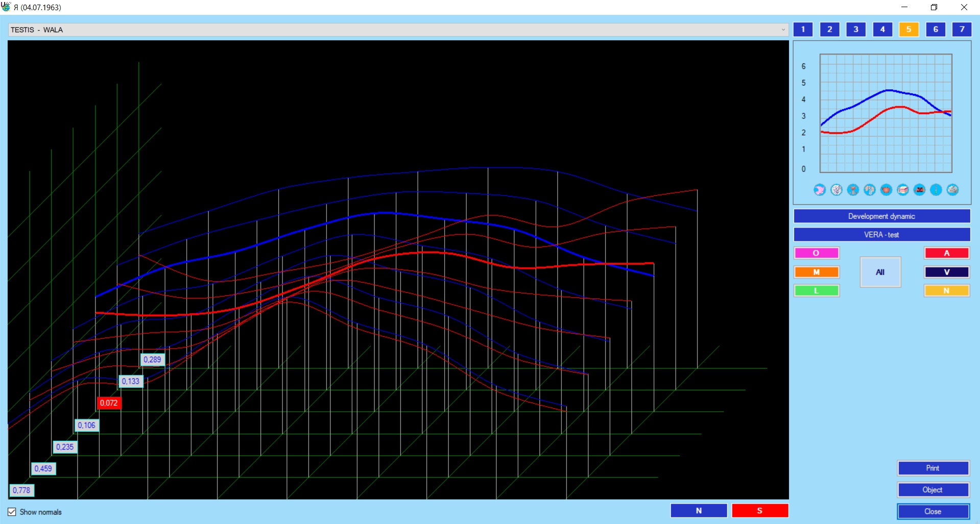Toggle the red S curve button
The image size is (980, 524).
(759, 511)
